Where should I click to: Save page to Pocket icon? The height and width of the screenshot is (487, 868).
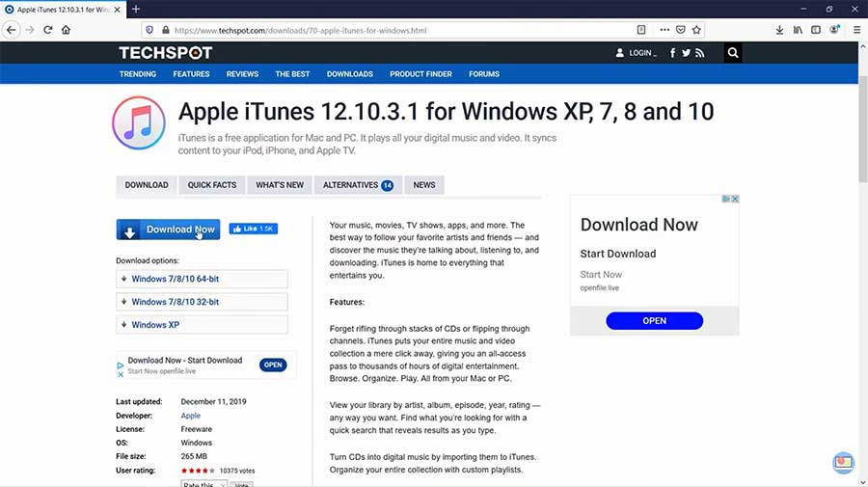[x=680, y=30]
